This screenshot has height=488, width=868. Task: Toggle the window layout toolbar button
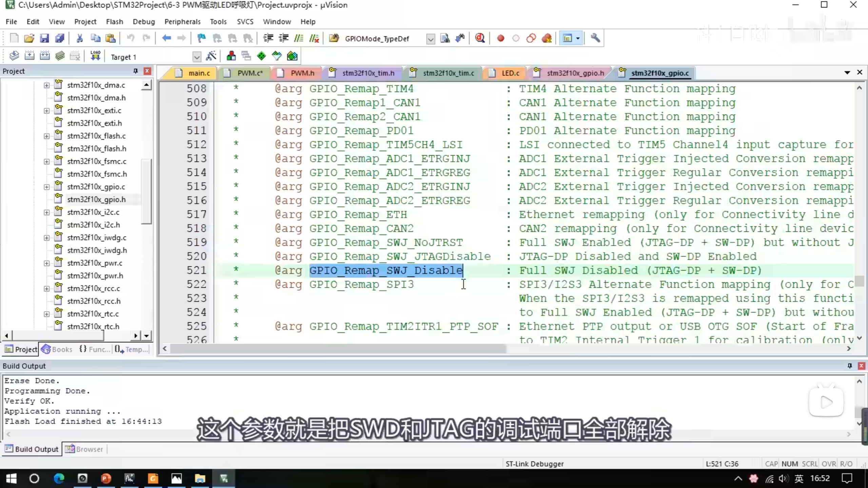point(568,38)
